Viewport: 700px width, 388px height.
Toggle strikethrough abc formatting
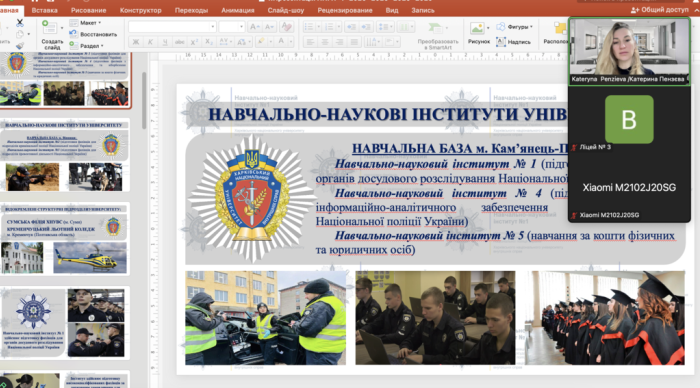(x=179, y=42)
